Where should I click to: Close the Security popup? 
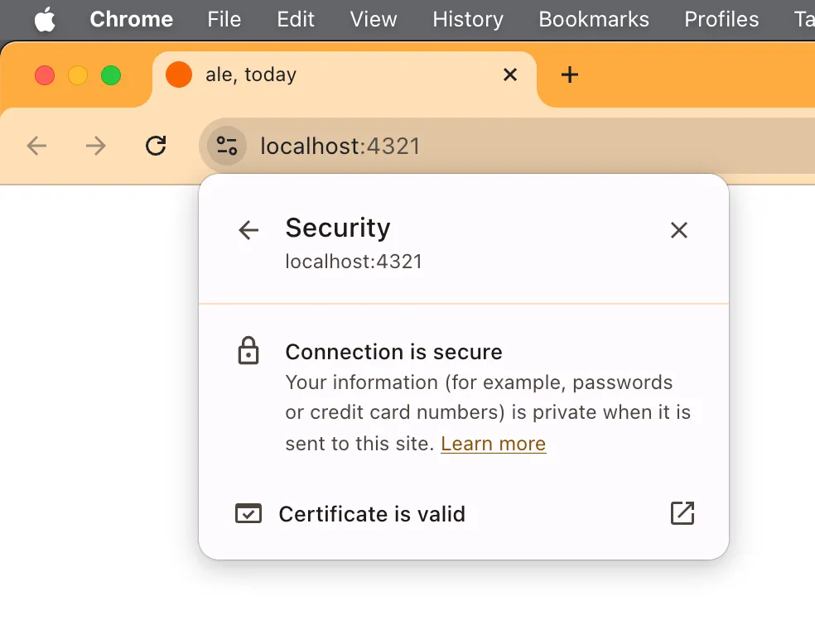point(679,230)
